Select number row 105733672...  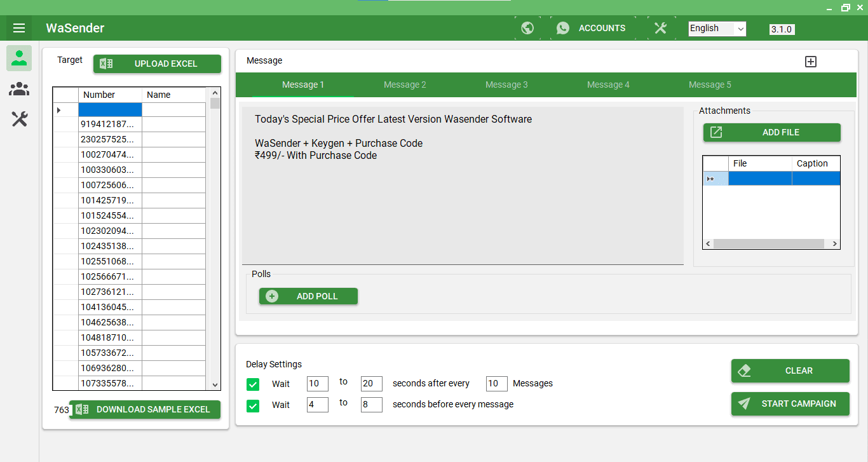[110, 353]
